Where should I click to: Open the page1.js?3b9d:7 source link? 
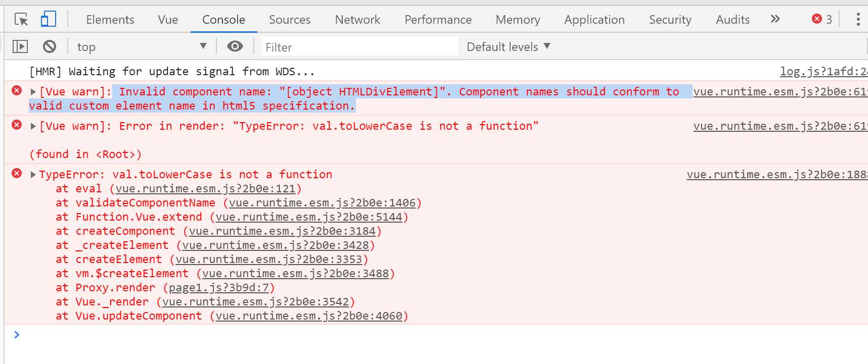click(x=218, y=288)
